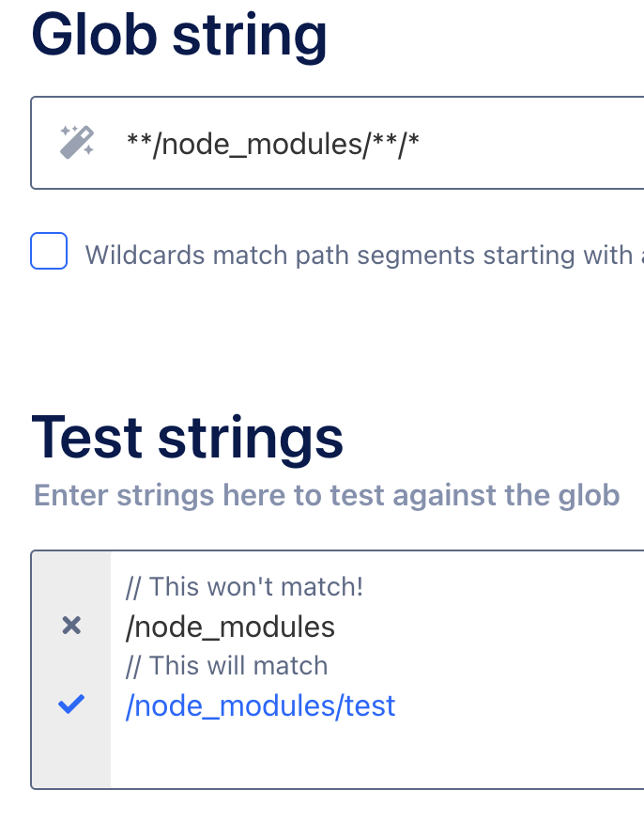Click the "// This will match" comment line
The height and width of the screenshot is (821, 644).
[x=226, y=666]
